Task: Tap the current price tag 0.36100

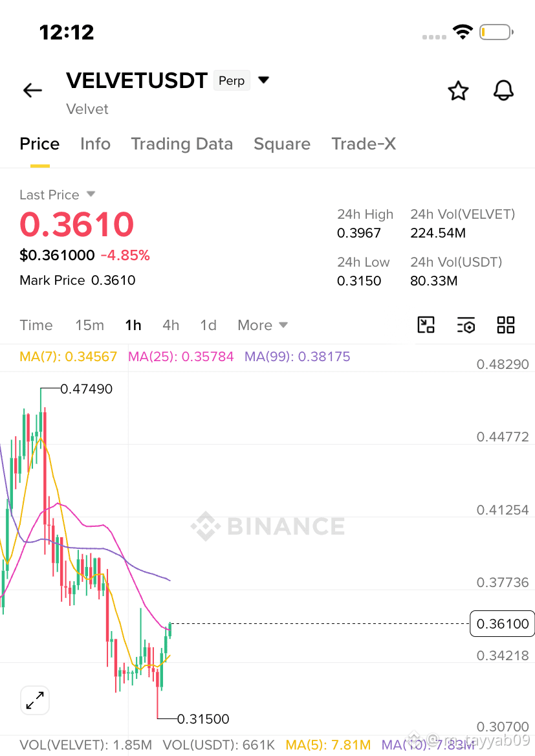Action: coord(502,624)
